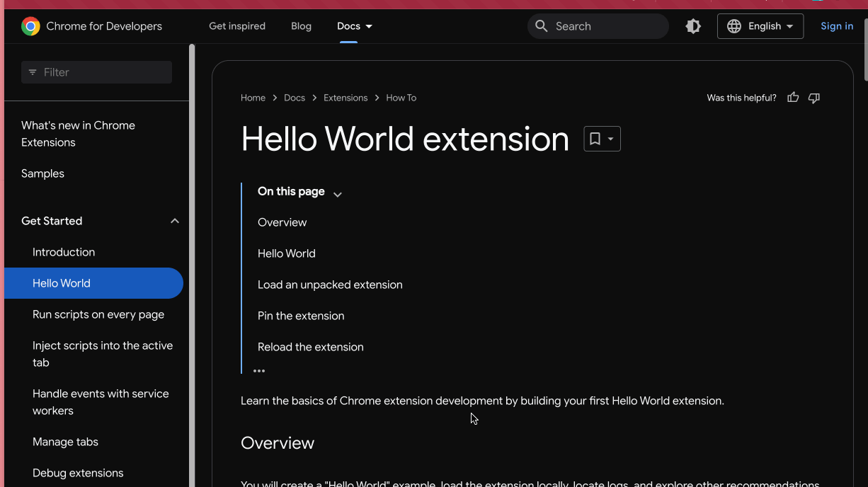Collapse the Get Started section
Viewport: 868px width, 487px height.
174,221
